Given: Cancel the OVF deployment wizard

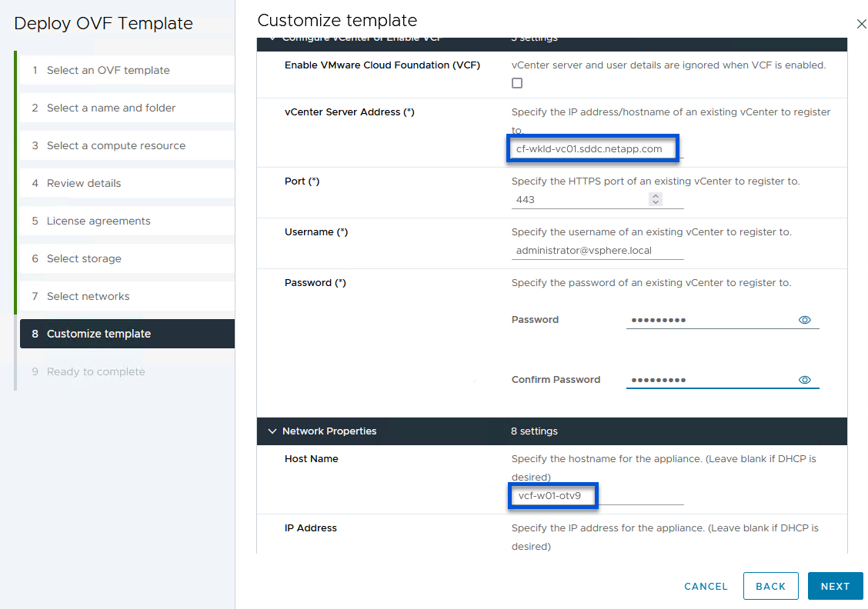Looking at the screenshot, I should [706, 586].
